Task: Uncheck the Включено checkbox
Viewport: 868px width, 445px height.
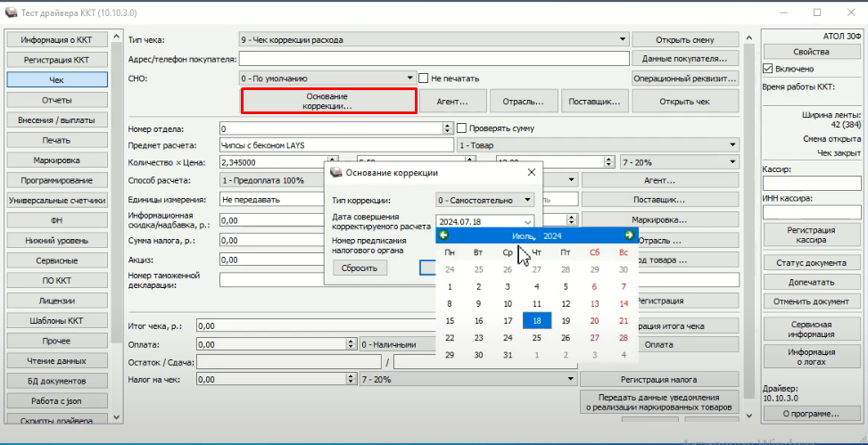Action: point(768,69)
